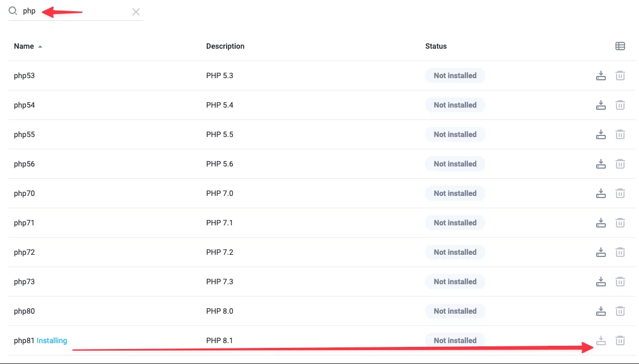Image resolution: width=639 pixels, height=364 pixels.
Task: Click the delete trash icon for php53
Action: point(620,75)
